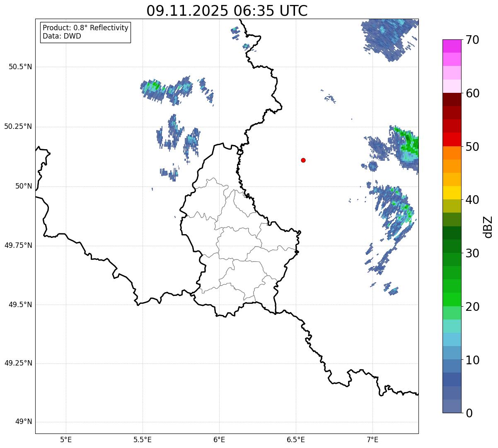Click the latitude label "49.75°N"
498x448 pixels.
coord(18,245)
